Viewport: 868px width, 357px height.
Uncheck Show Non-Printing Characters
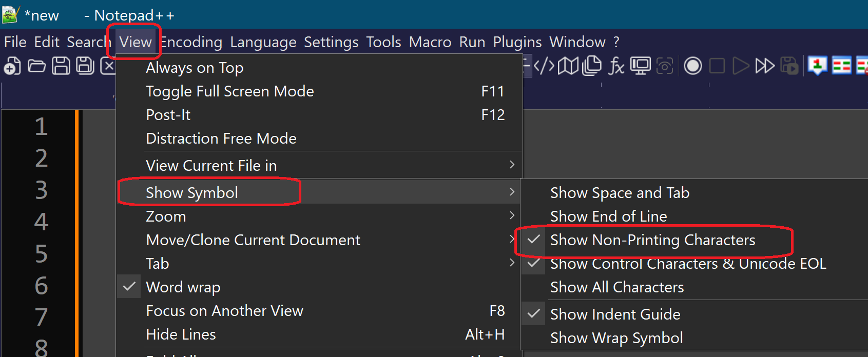tap(652, 240)
